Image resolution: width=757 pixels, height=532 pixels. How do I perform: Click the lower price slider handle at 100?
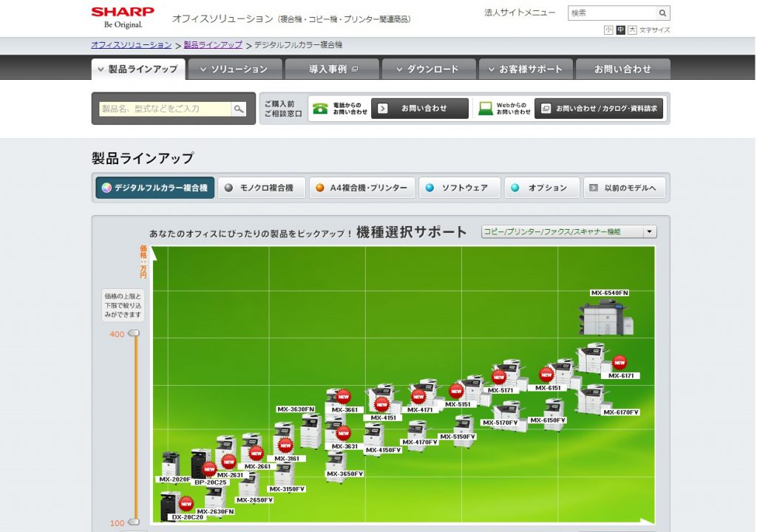135,522
